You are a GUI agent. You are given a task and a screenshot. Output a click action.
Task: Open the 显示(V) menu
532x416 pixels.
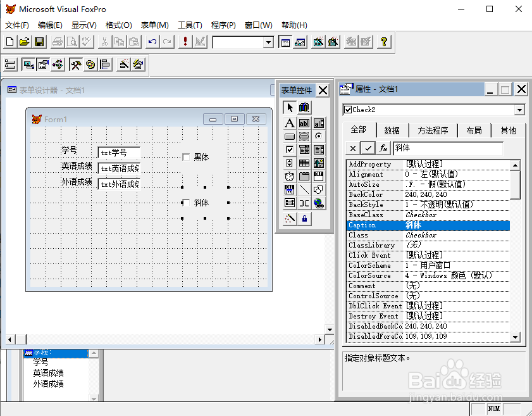[84, 25]
